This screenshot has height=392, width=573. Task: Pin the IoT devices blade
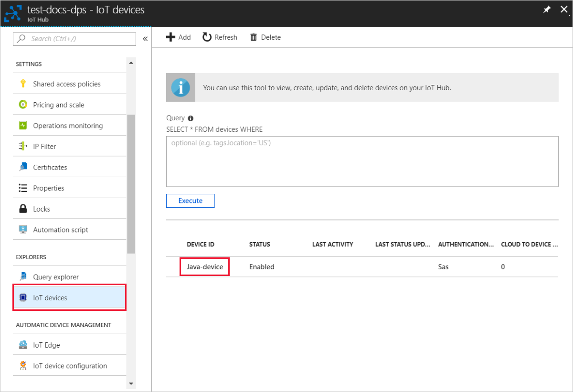point(546,9)
